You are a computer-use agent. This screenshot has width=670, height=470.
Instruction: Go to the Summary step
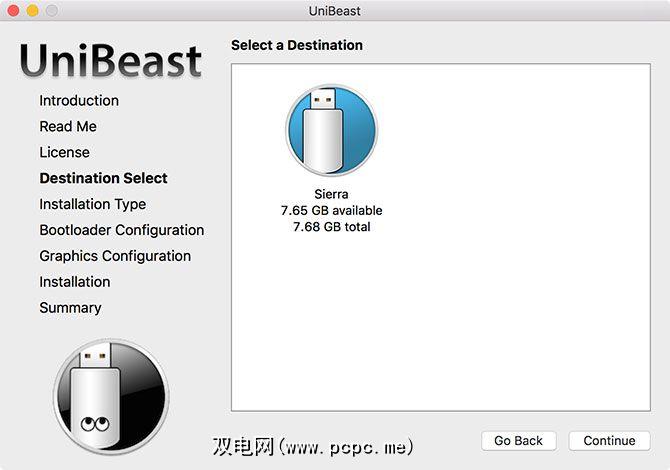click(x=70, y=308)
